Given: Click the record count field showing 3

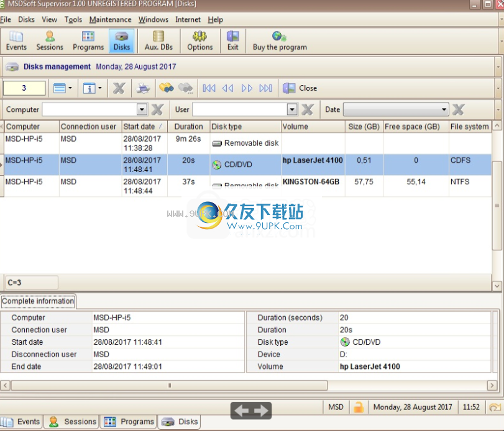Looking at the screenshot, I should [x=24, y=88].
